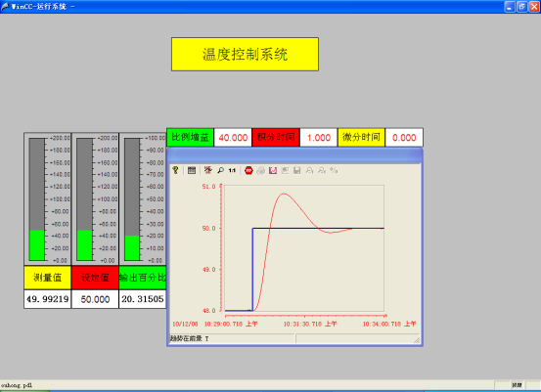541x392 pixels.
Task: Click the 10:34:00.718 time axis label
Action: coord(389,325)
